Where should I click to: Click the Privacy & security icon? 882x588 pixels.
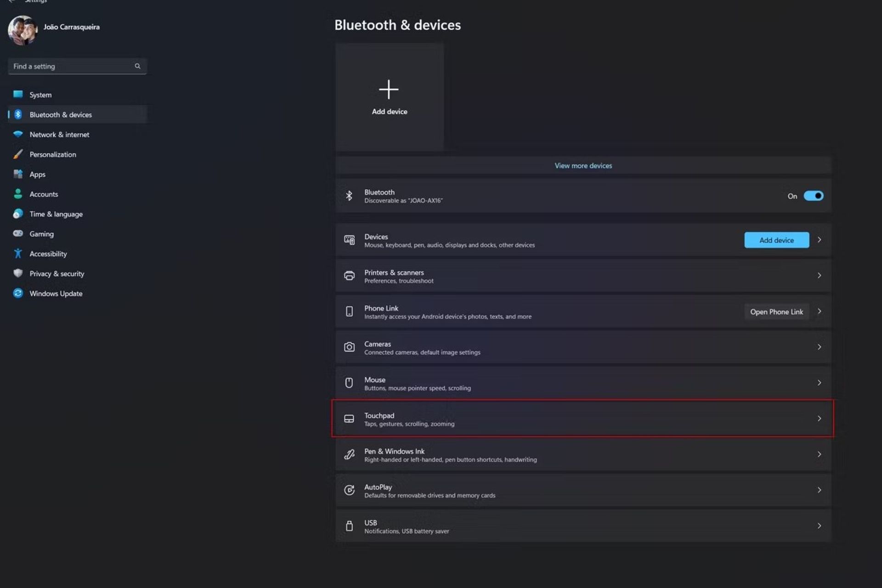click(x=17, y=273)
